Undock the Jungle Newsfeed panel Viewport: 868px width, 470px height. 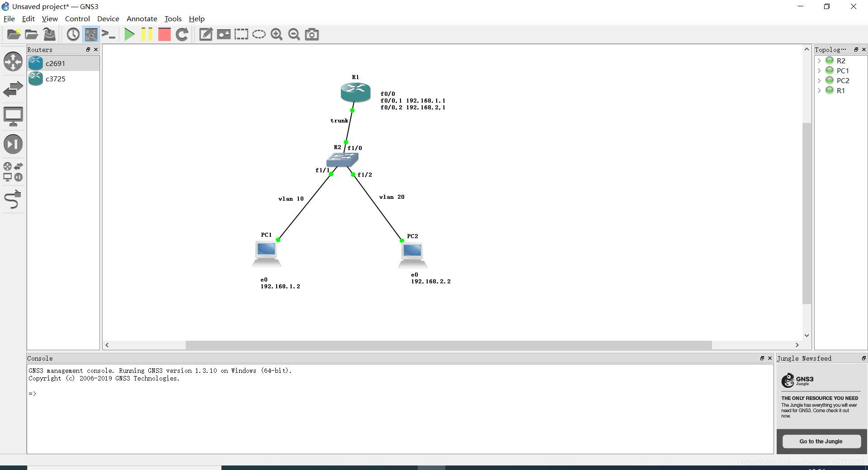pos(863,358)
